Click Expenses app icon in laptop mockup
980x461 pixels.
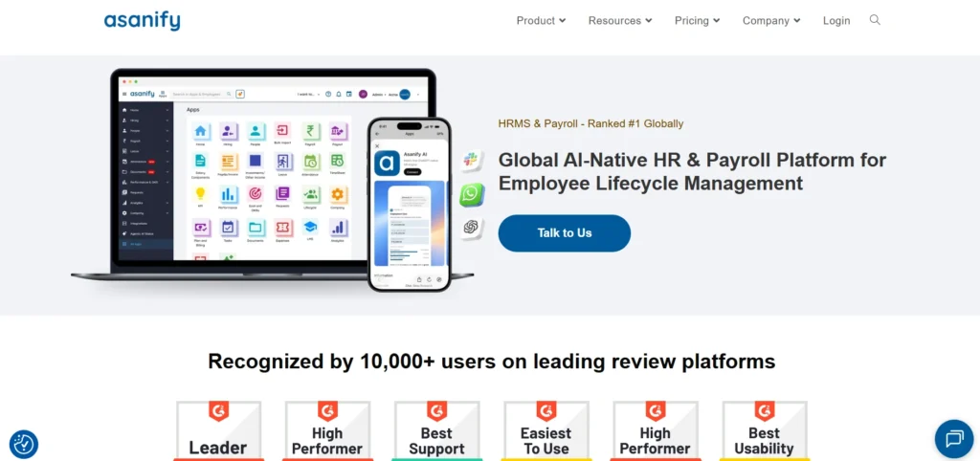[x=282, y=228]
